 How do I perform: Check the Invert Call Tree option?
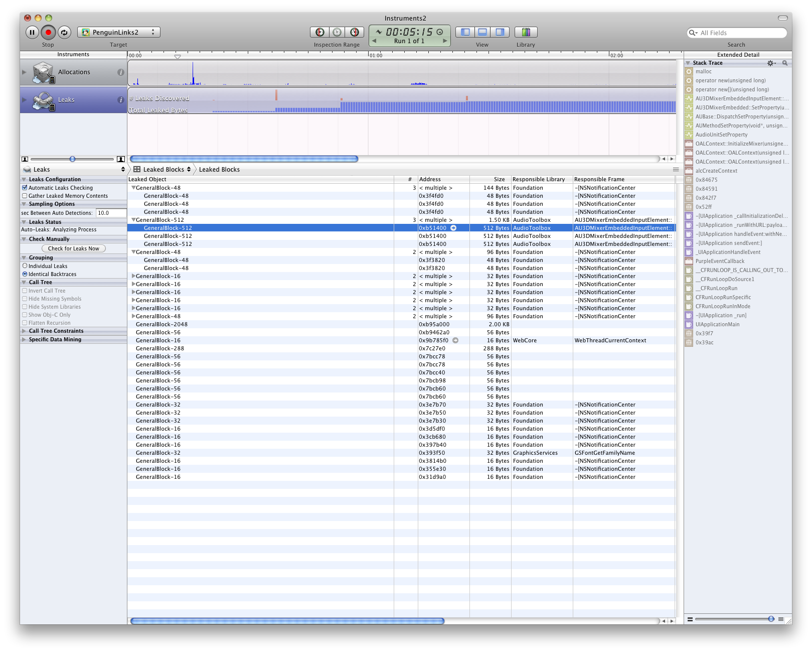[x=25, y=291]
